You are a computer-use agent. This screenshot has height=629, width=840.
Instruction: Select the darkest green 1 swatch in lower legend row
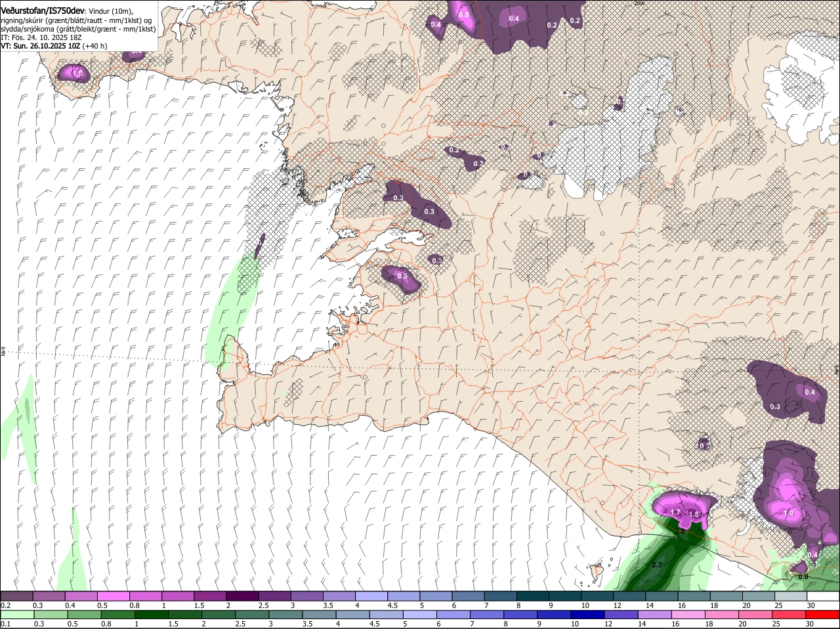[x=152, y=615]
